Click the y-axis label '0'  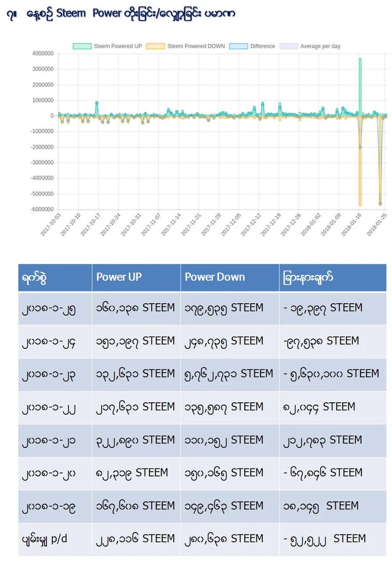52,116
